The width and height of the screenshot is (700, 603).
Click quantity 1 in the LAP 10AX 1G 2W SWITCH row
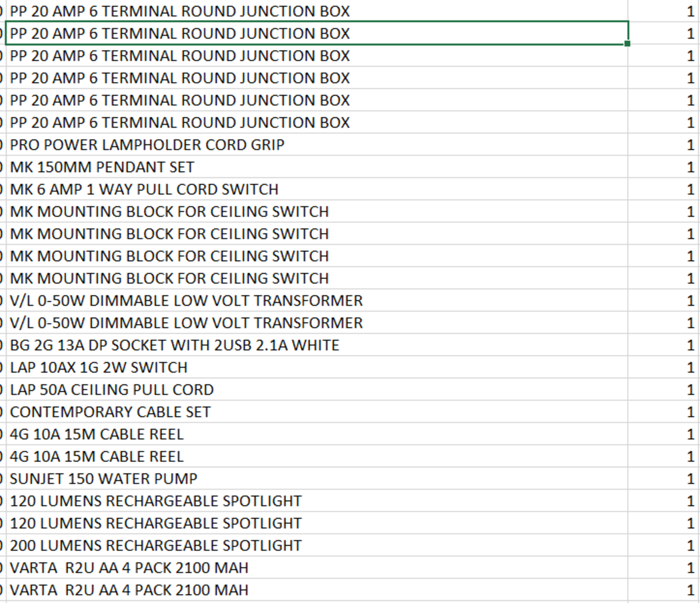click(663, 367)
